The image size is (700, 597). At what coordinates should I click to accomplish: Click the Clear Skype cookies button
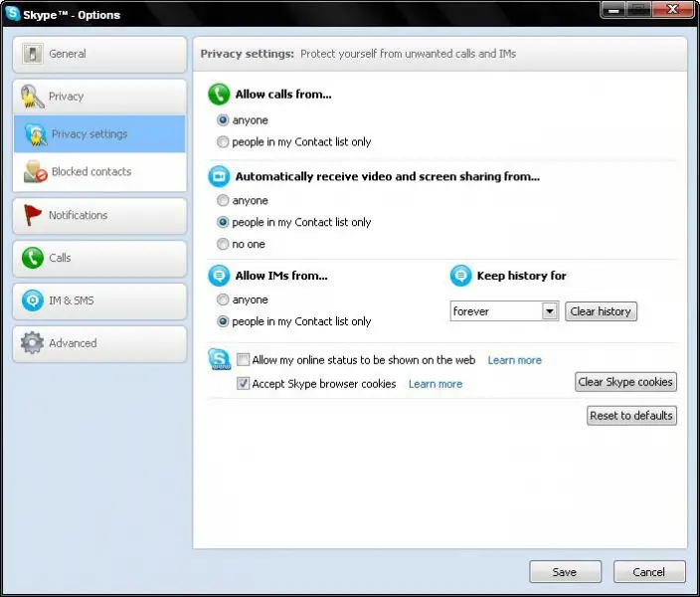coord(625,382)
